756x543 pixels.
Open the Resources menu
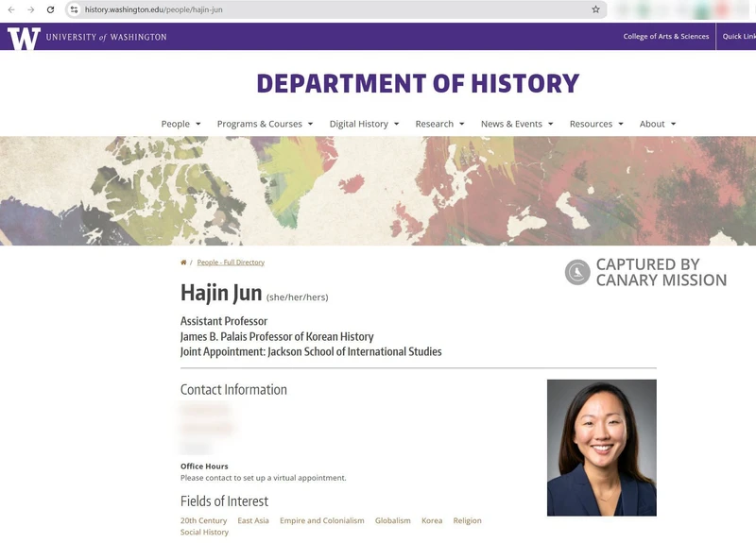coord(596,124)
